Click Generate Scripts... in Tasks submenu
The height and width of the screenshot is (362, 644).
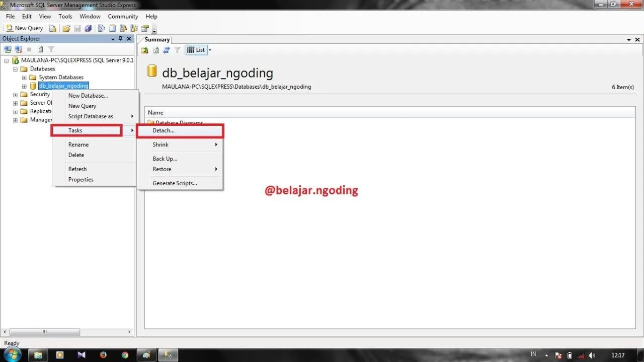[180, 183]
